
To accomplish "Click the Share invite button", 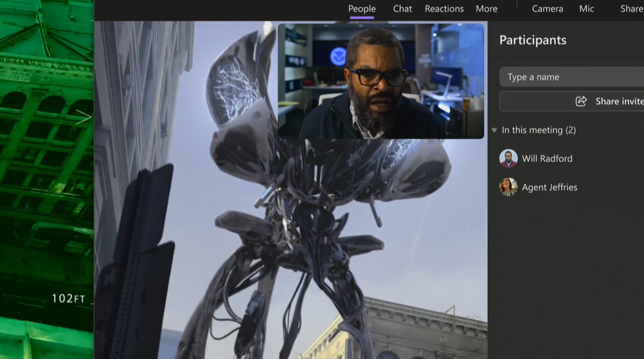I will (x=572, y=101).
